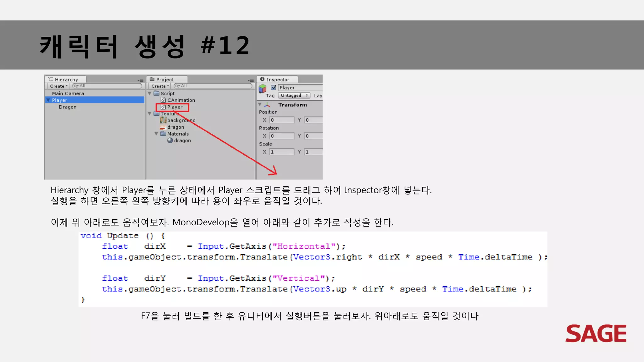Click the Player name field in Inspector
This screenshot has width=644, height=362.
click(300, 88)
